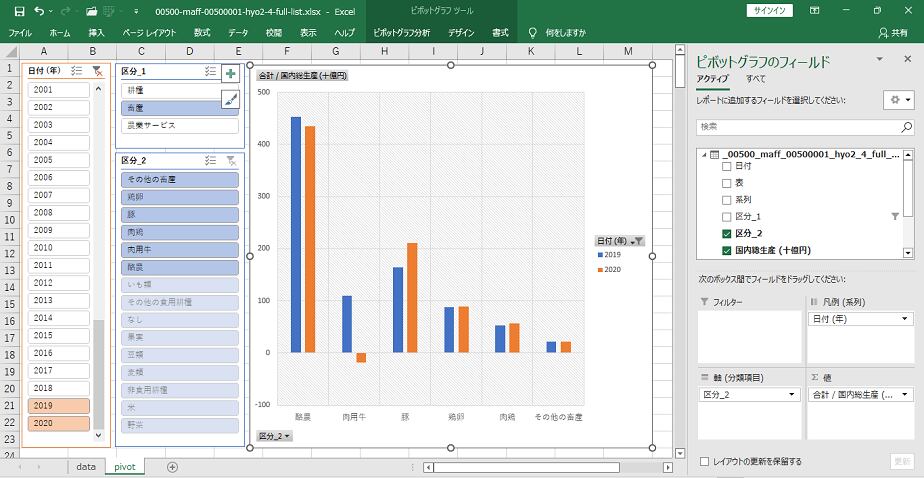Select 耕種 in the 区分_1 slicer
The width and height of the screenshot is (924, 478).
[179, 90]
